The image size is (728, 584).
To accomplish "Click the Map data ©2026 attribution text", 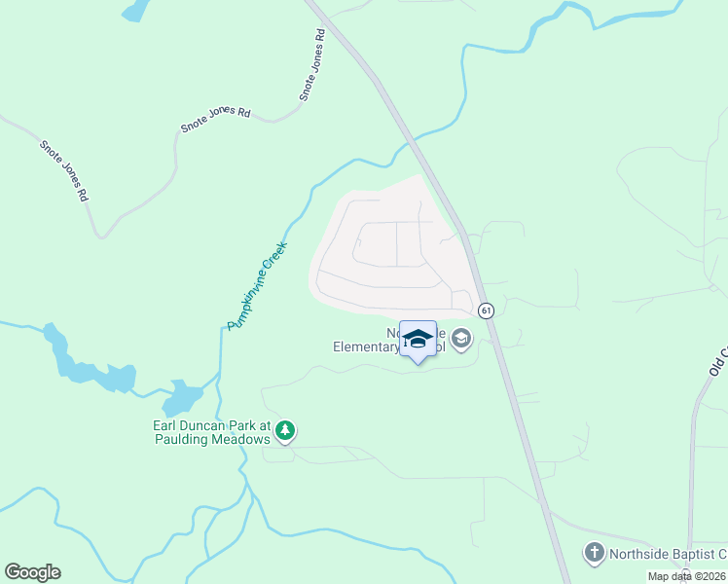I will point(687,576).
